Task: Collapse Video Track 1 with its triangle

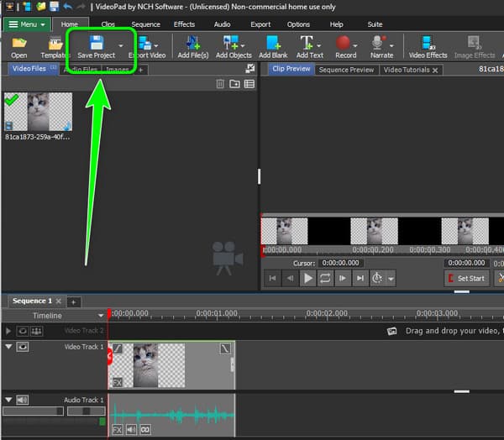Action: point(8,347)
